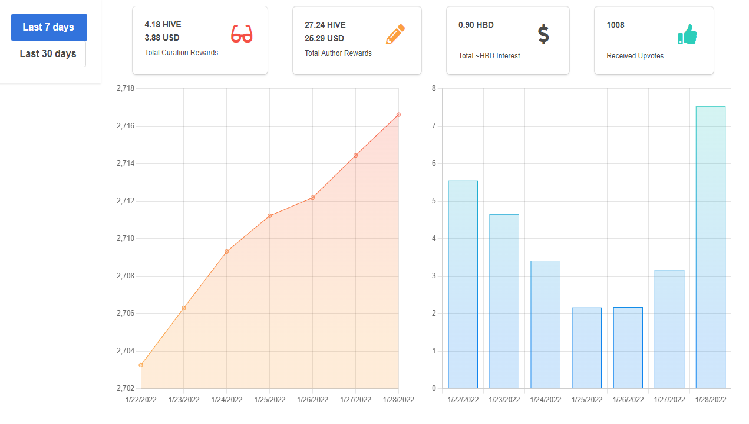This screenshot has height=424, width=749.
Task: Click the 1/22/2022 bar in bar chart
Action: coord(463,285)
